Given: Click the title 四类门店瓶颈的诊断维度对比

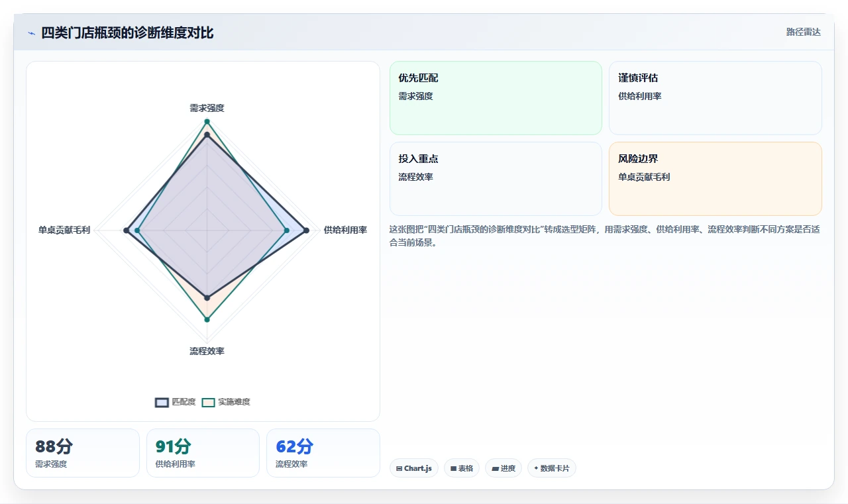Looking at the screenshot, I should (x=127, y=32).
